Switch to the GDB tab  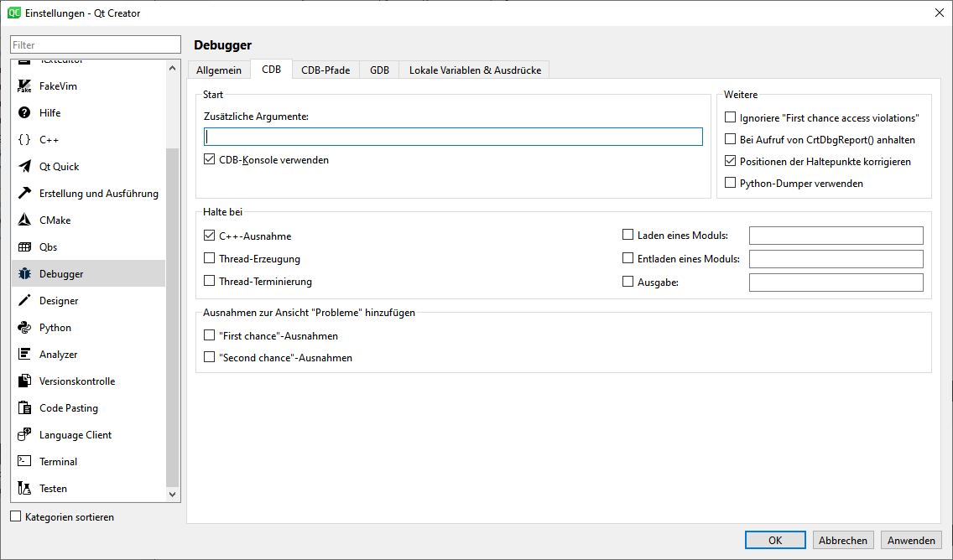[379, 70]
